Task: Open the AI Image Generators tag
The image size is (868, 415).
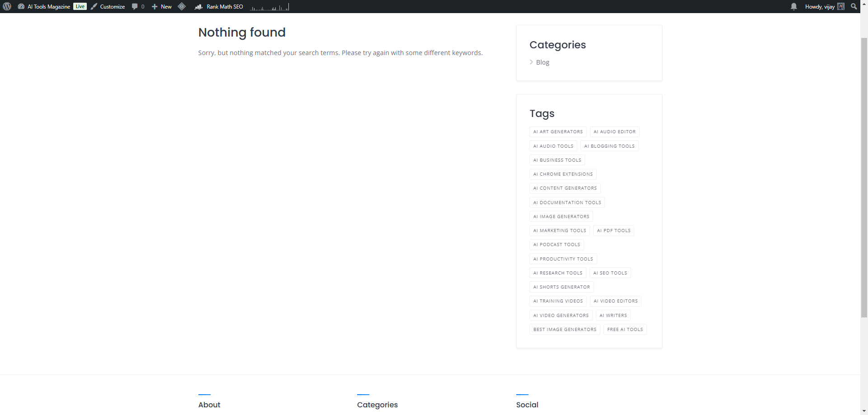Action: (561, 216)
